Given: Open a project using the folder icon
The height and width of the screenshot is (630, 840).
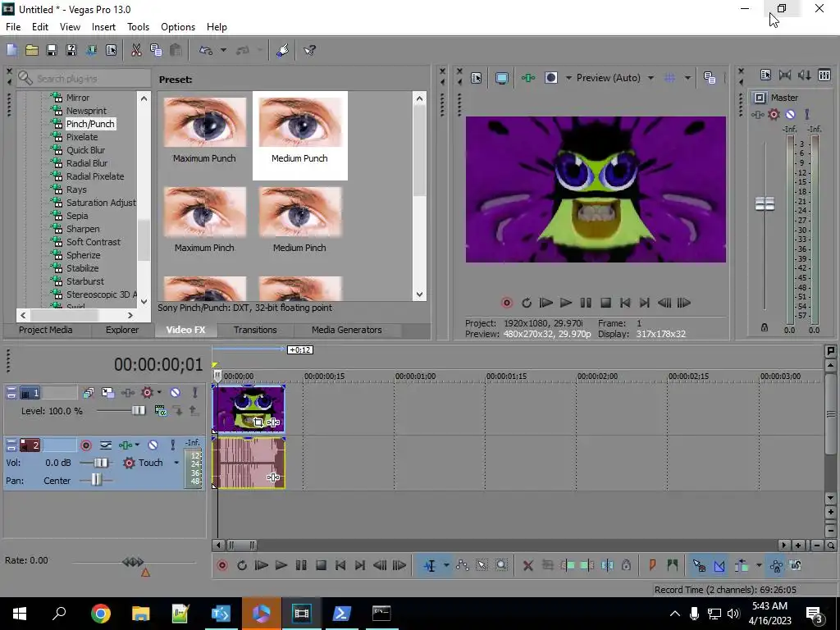Looking at the screenshot, I should (x=32, y=50).
